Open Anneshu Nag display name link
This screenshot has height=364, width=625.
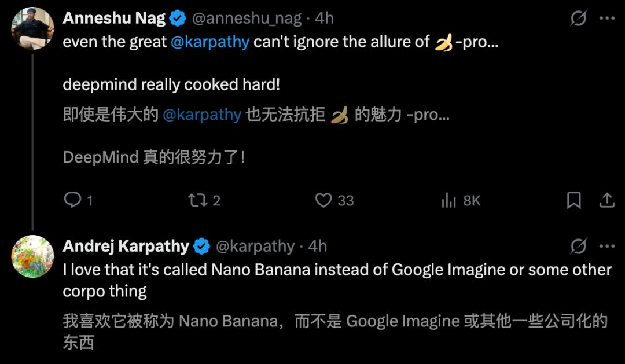(x=115, y=19)
